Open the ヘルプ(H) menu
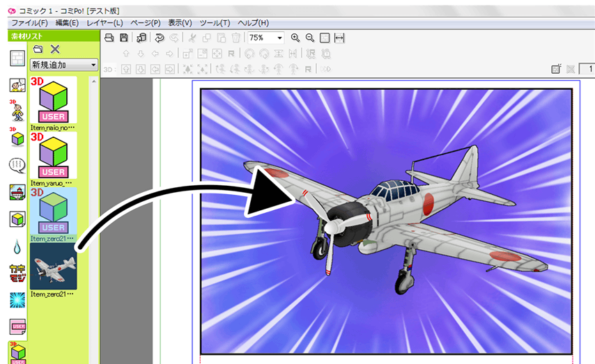 point(253,23)
